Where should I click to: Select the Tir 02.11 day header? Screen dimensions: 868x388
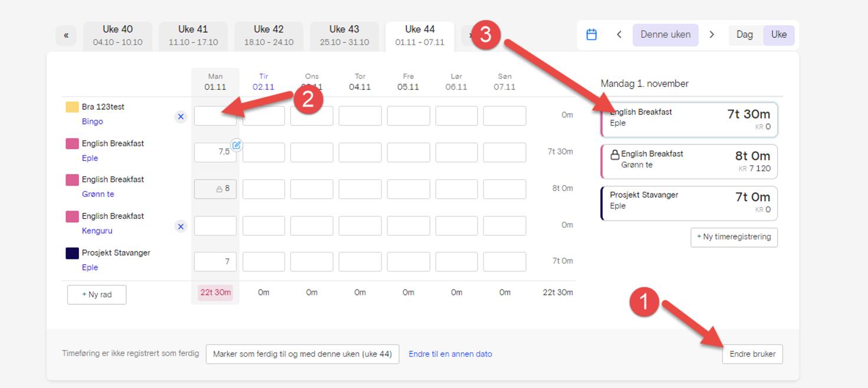click(x=264, y=82)
